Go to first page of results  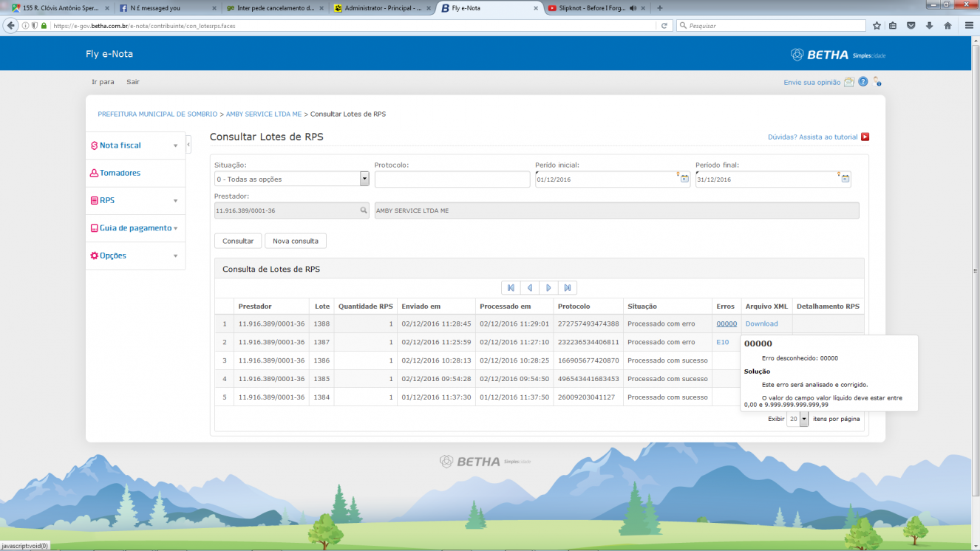pyautogui.click(x=511, y=288)
